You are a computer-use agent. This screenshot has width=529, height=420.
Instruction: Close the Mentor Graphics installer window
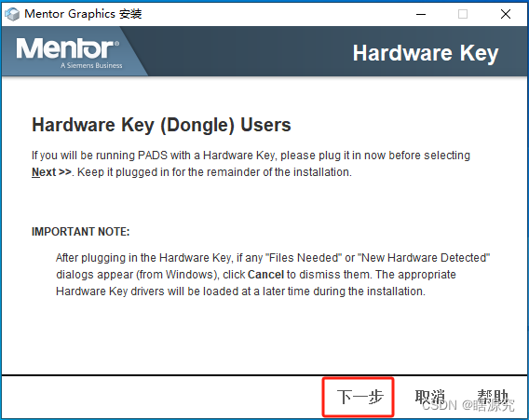pyautogui.click(x=506, y=14)
